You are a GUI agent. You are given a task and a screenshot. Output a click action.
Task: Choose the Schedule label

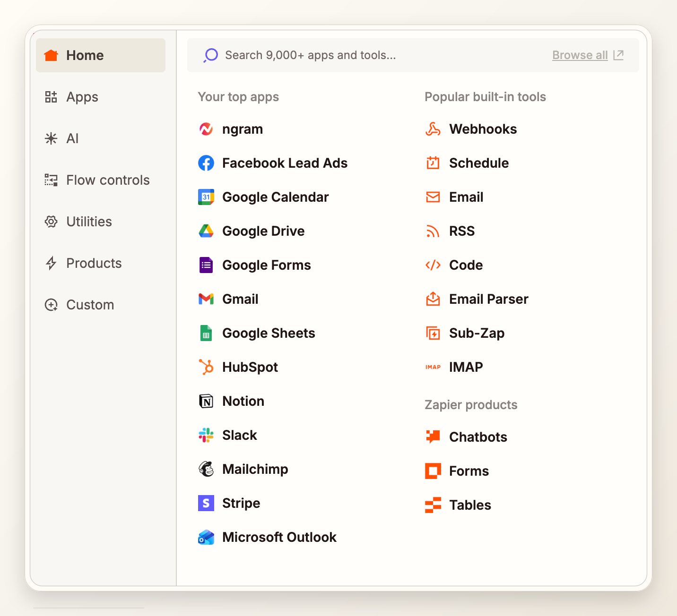pos(479,163)
